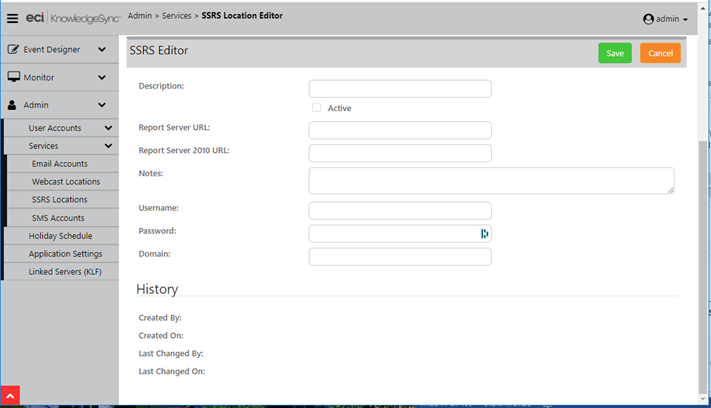Viewport: 711px width, 408px height.
Task: Open Holiday Schedule in sidebar
Action: (61, 236)
